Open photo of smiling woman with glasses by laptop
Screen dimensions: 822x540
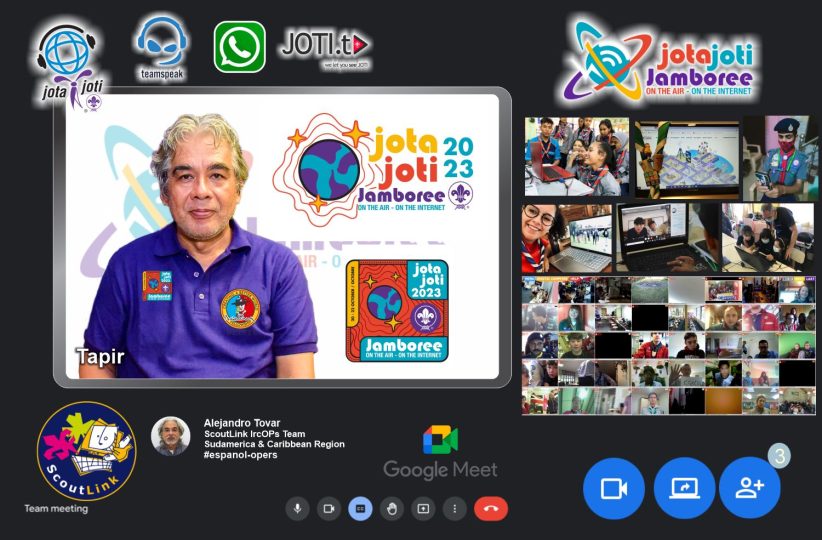[x=567, y=239]
